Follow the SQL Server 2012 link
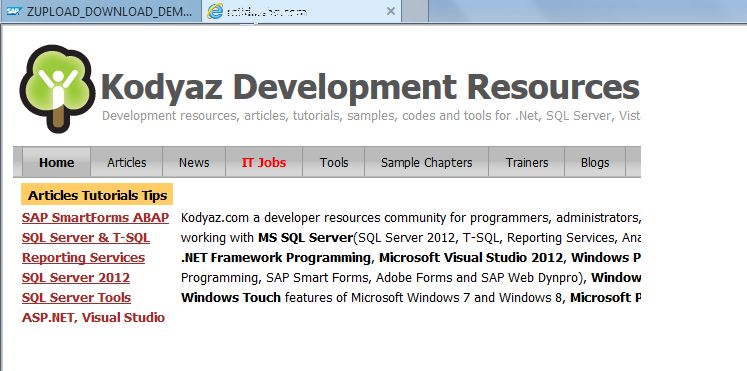Image resolution: width=747 pixels, height=371 pixels. 76,277
